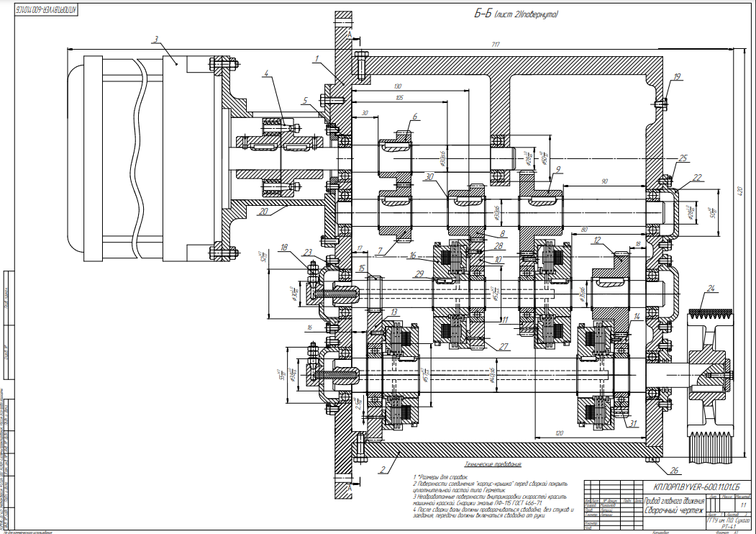The width and height of the screenshot is (756, 534).
Task: Pick part callout number 7
Action: (381, 251)
